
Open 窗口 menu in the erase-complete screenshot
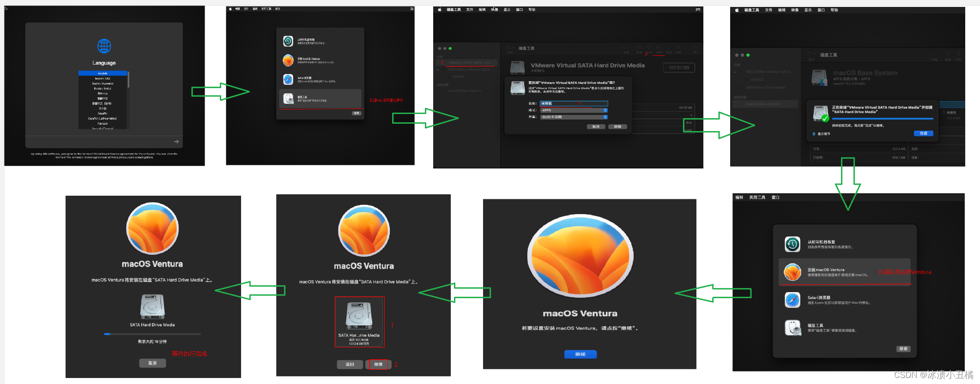tap(821, 10)
